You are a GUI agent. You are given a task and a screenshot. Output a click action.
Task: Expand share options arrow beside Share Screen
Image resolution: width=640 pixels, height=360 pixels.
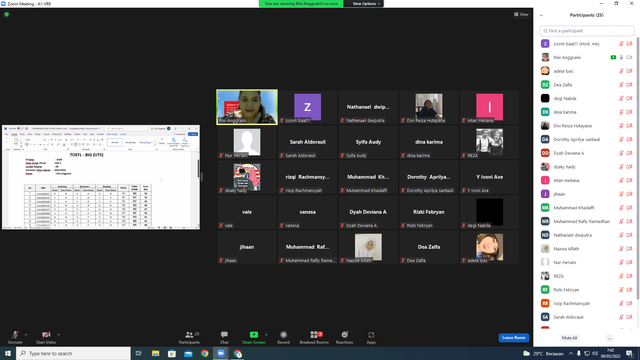[x=266, y=335]
